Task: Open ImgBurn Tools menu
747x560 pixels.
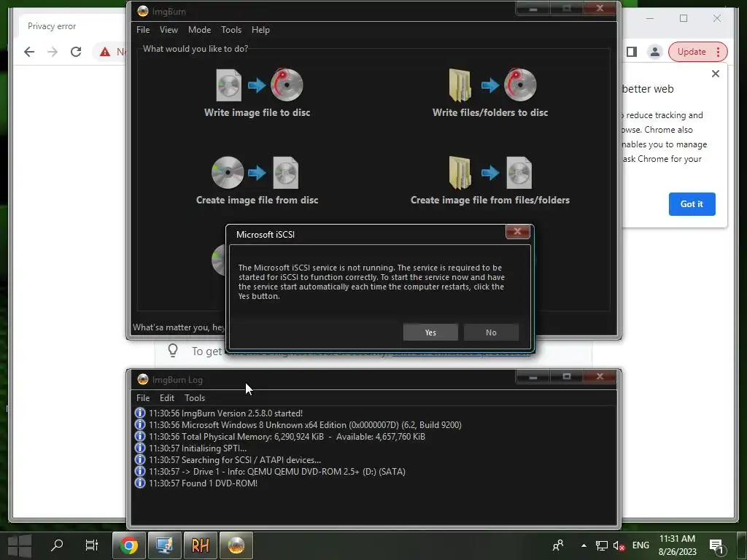Action: 231,29
